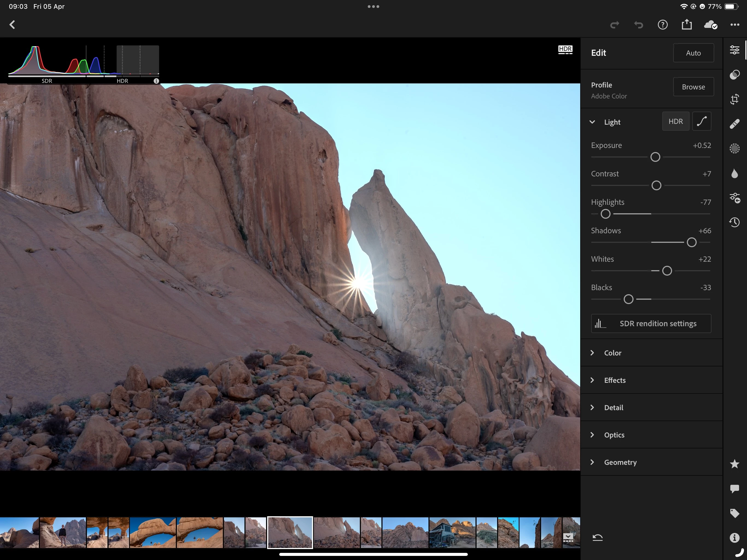747x560 pixels.
Task: Toggle HDR editing mode in Light panel
Action: coord(675,122)
